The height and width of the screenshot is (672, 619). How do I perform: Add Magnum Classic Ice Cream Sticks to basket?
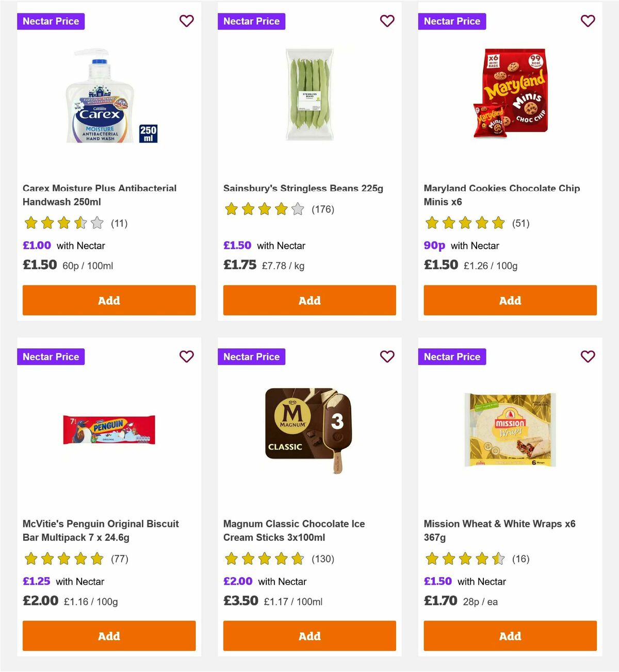point(309,636)
